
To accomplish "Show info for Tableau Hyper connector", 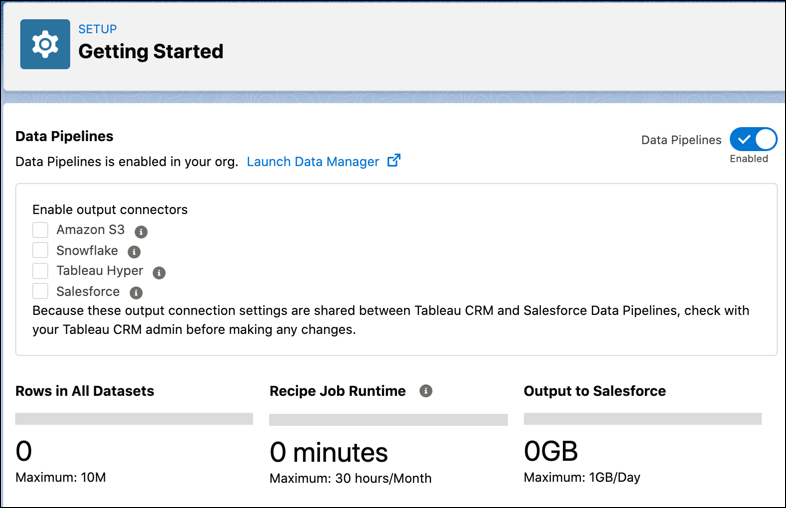I will click(x=159, y=272).
